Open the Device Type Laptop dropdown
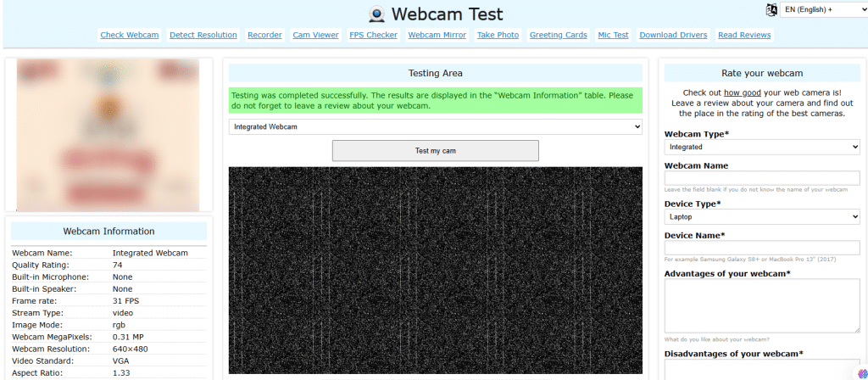This screenshot has width=868, height=380. coord(762,217)
